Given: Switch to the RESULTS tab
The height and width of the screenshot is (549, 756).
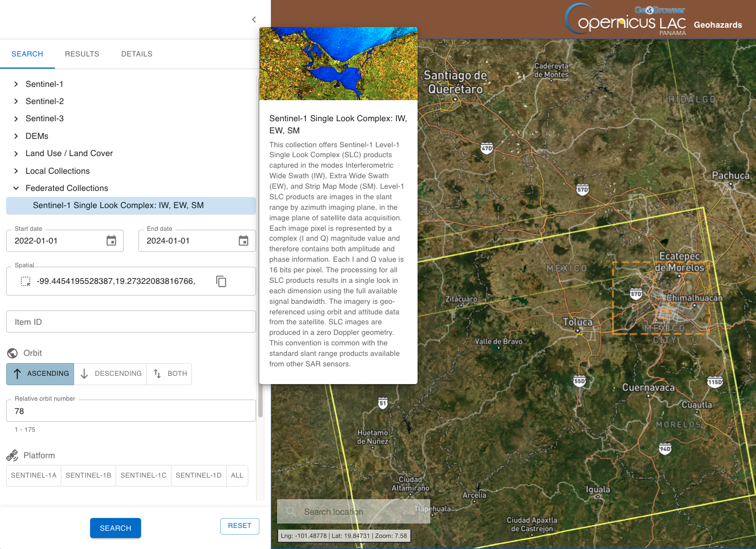Looking at the screenshot, I should click(x=82, y=54).
